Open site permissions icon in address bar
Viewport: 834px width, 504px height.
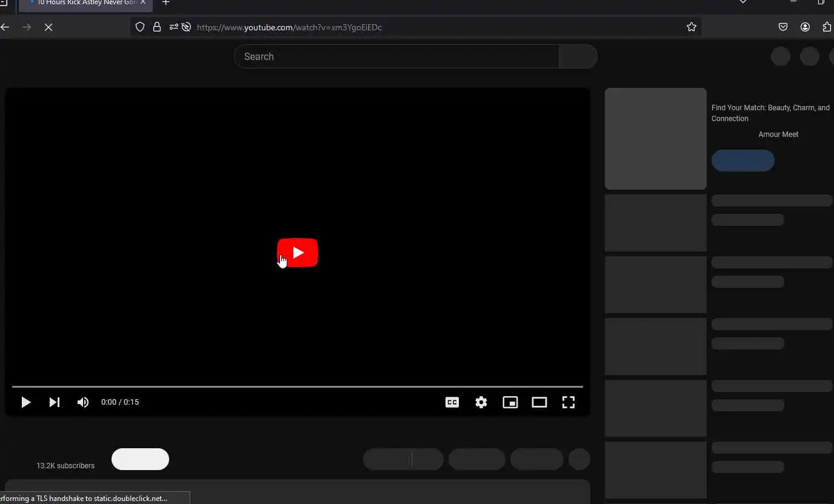click(x=174, y=27)
